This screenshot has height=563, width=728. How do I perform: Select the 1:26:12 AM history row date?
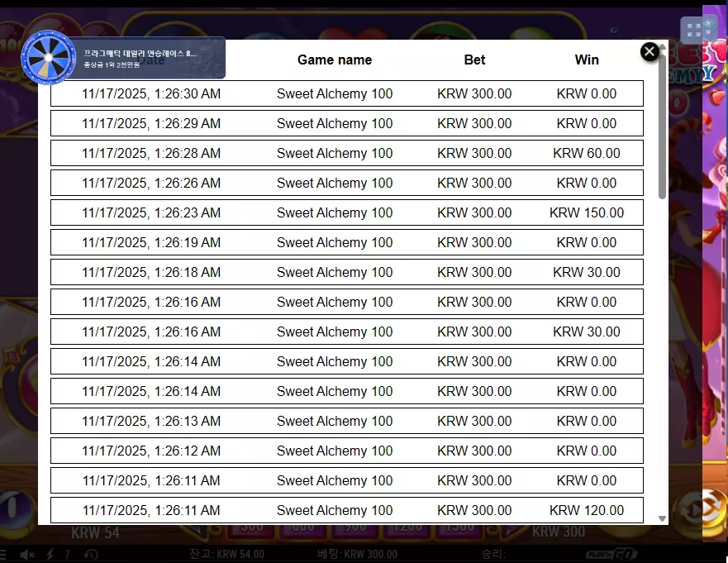151,451
